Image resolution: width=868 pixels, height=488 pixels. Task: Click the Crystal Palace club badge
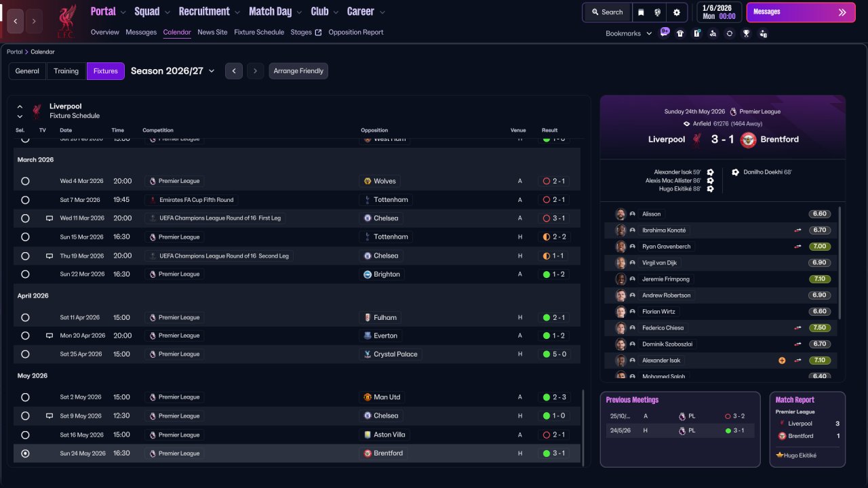click(368, 354)
